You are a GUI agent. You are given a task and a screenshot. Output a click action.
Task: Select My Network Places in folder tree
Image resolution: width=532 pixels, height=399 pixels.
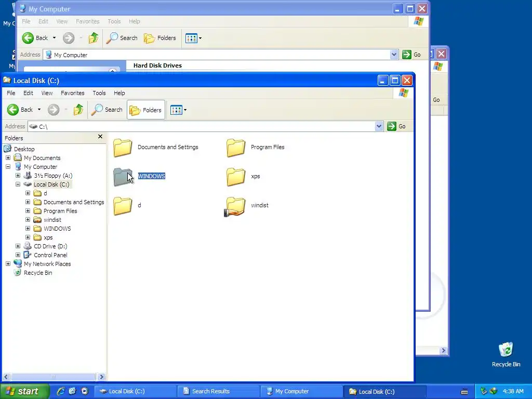point(47,264)
